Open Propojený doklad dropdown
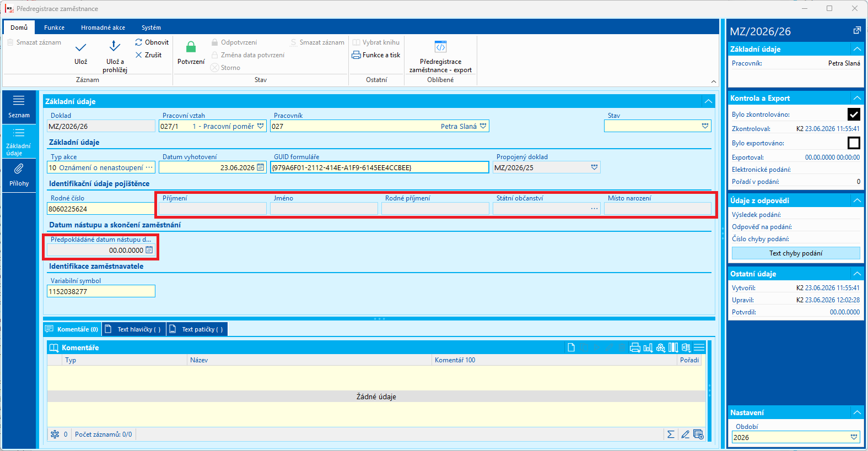This screenshot has height=451, width=868. [594, 167]
